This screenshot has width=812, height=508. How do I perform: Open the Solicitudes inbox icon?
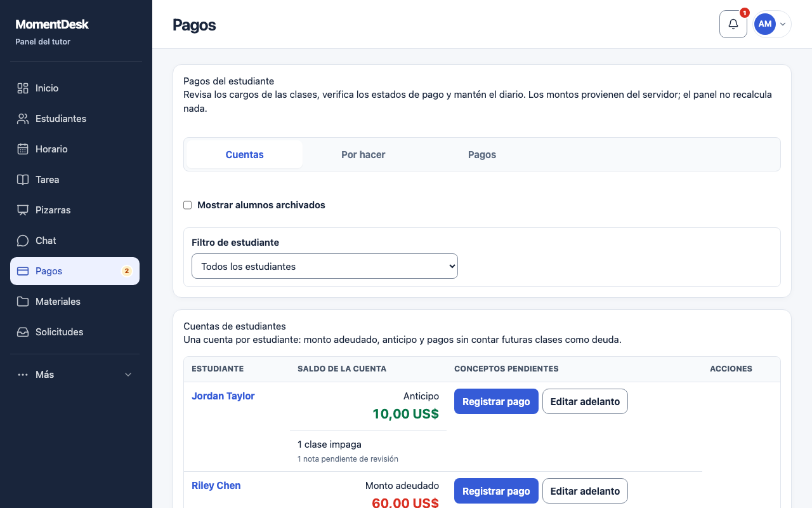(23, 332)
